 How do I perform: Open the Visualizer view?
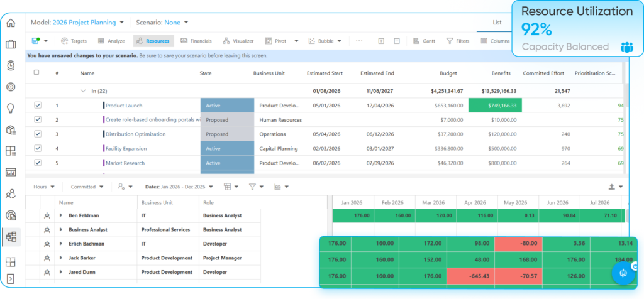238,41
